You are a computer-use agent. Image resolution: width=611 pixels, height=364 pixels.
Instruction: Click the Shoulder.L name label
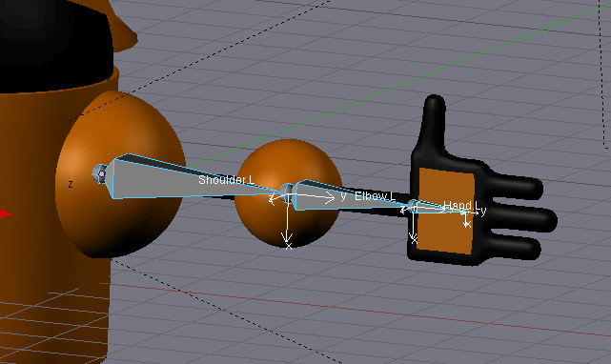click(227, 180)
